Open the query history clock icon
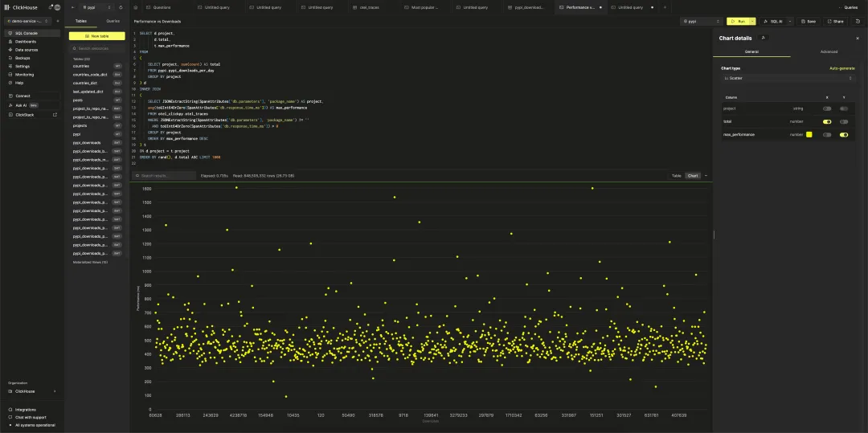The image size is (868, 433). 858,21
